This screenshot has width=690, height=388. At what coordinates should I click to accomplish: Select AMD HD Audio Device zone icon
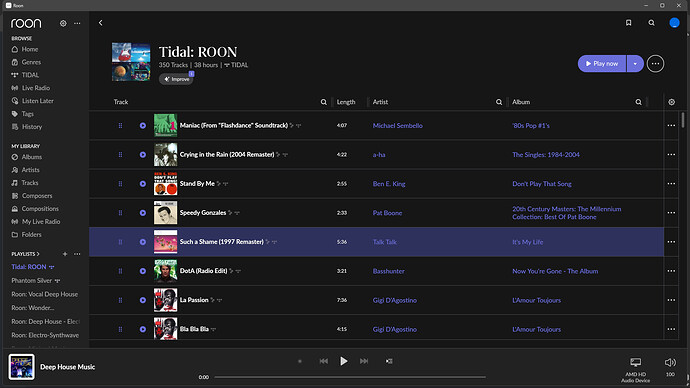click(x=635, y=362)
